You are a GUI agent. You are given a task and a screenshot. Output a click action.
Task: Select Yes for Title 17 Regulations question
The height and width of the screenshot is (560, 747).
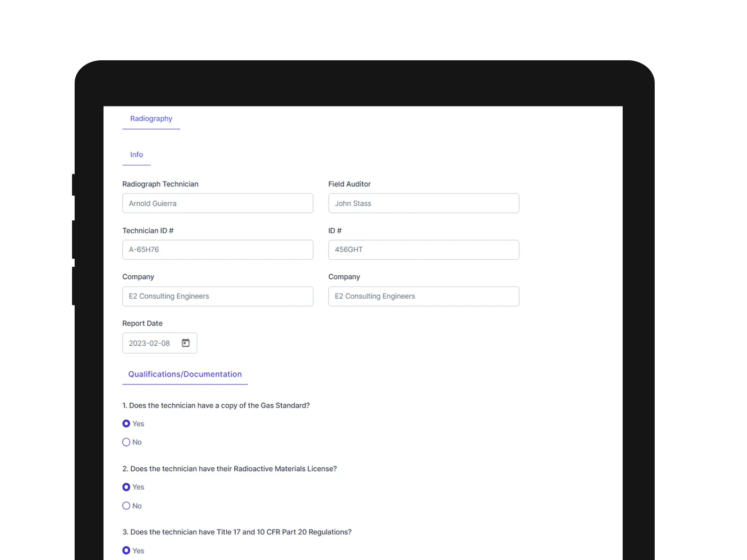point(126,550)
